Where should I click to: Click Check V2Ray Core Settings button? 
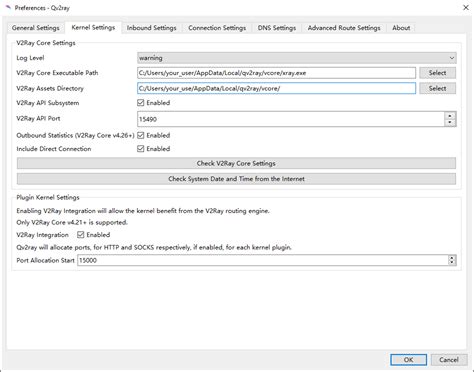pyautogui.click(x=236, y=163)
